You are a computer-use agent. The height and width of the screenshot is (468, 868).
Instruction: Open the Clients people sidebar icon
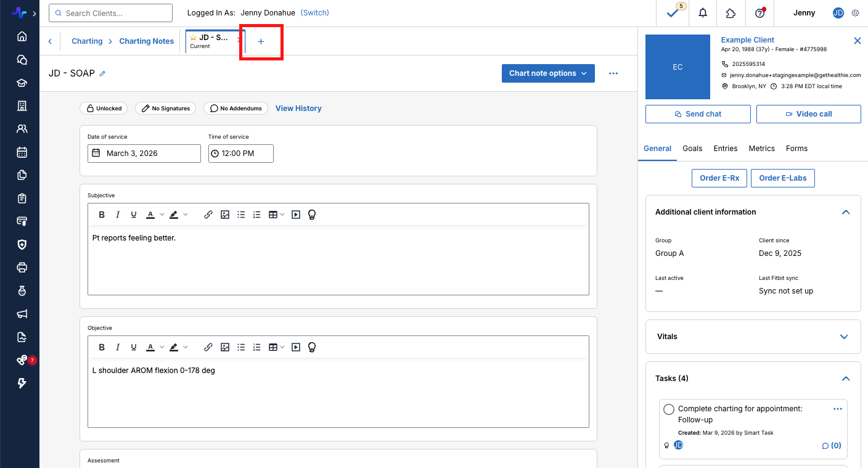(22, 129)
